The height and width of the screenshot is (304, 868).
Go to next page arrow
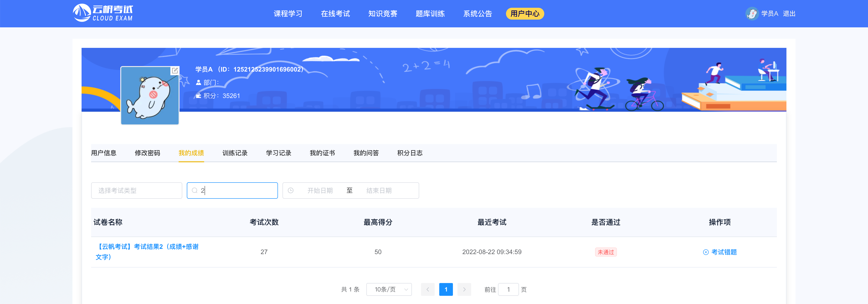(464, 289)
